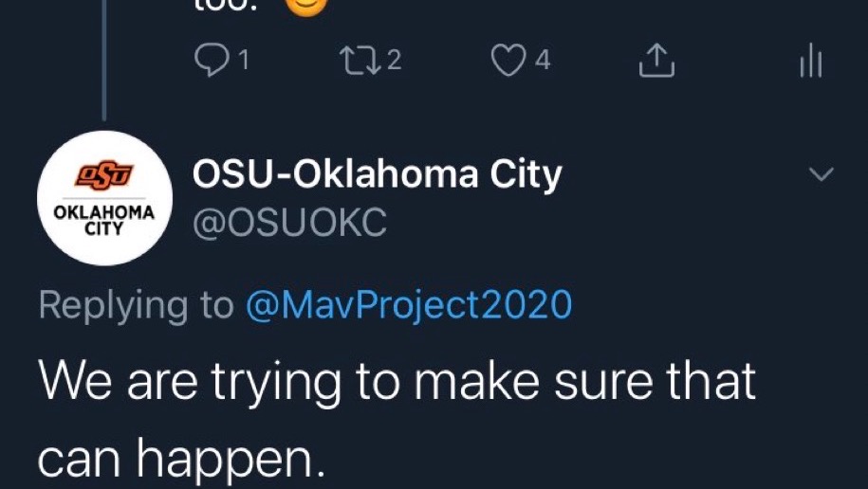Click the like count number 4
This screenshot has width=868, height=489.
click(543, 61)
